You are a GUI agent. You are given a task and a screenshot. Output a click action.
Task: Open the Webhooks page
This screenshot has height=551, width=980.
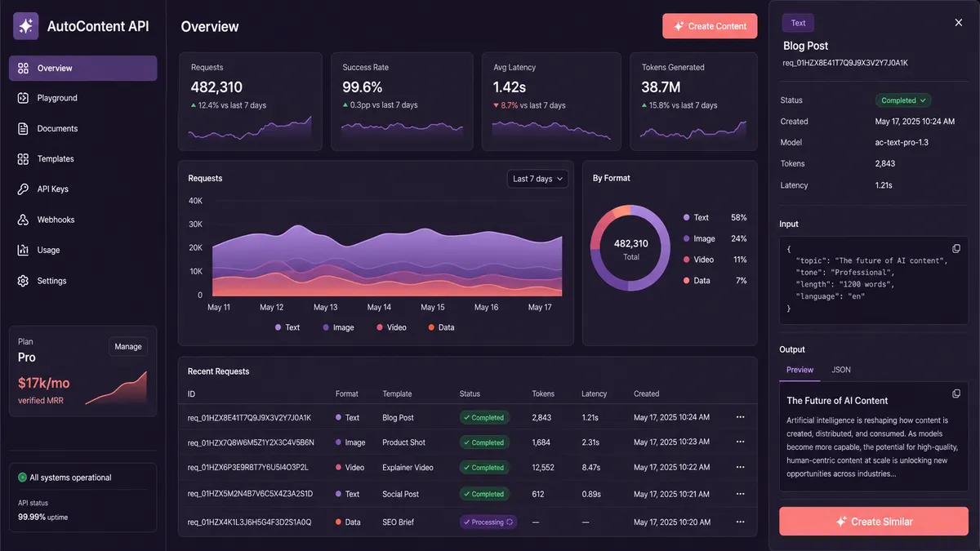[x=82, y=220]
